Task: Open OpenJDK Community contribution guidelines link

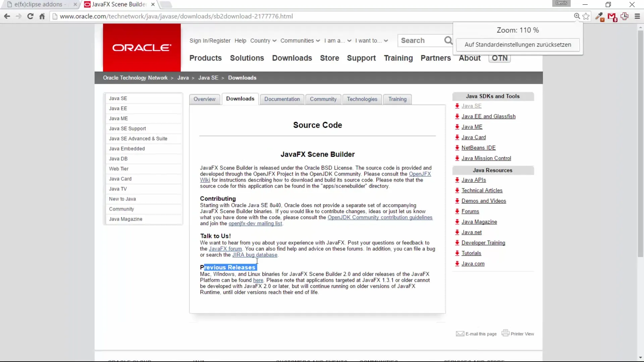Action: pyautogui.click(x=380, y=218)
